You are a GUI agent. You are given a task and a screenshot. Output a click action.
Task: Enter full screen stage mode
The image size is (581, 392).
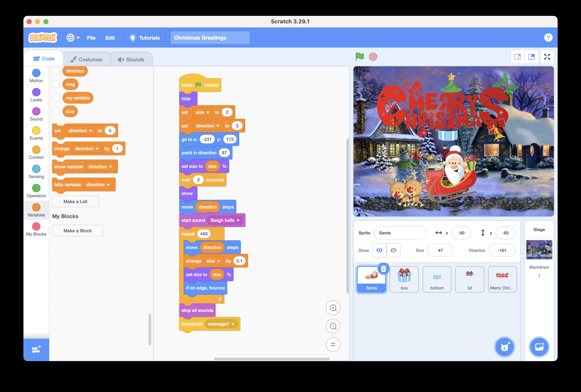tap(547, 57)
